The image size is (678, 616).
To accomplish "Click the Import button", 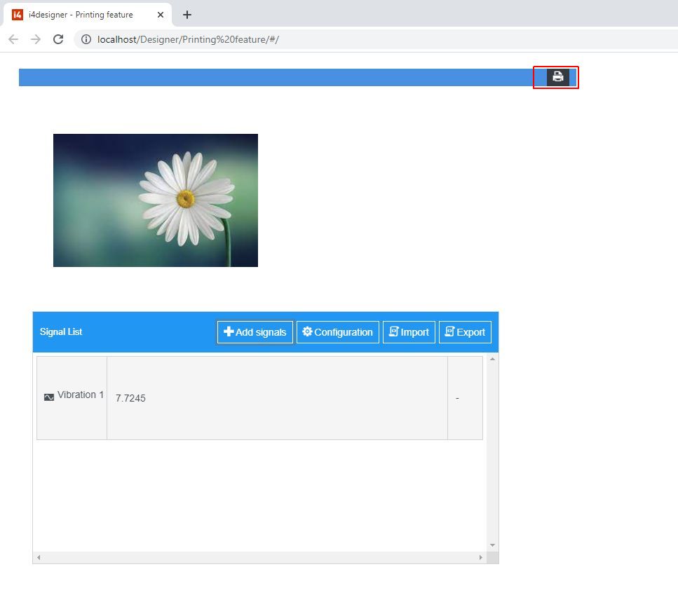I will point(409,332).
